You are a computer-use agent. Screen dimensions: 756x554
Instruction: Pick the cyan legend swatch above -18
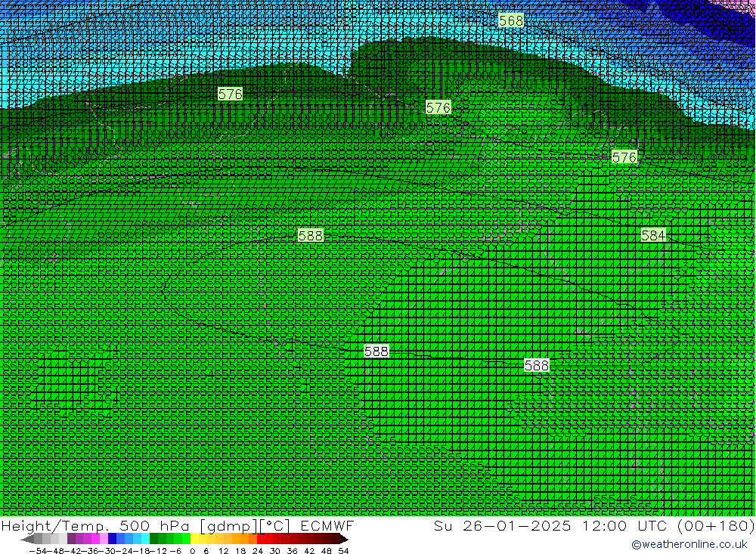pyautogui.click(x=146, y=540)
